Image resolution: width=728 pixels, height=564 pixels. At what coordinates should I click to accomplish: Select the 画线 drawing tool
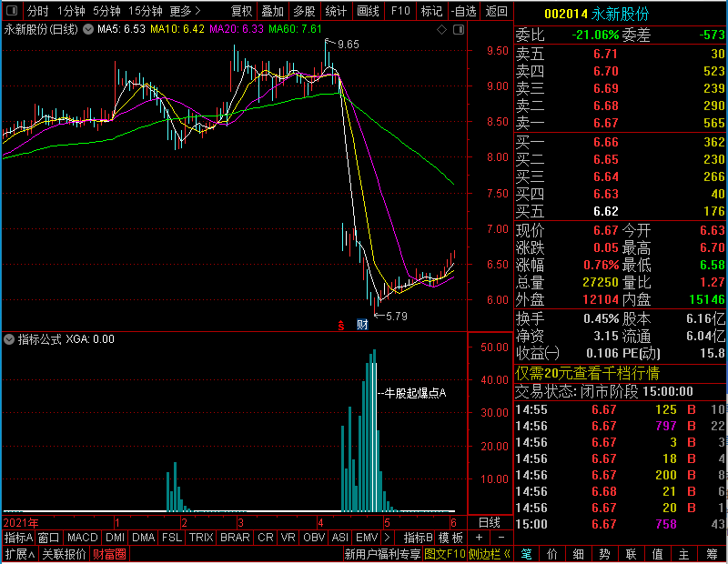coord(369,11)
